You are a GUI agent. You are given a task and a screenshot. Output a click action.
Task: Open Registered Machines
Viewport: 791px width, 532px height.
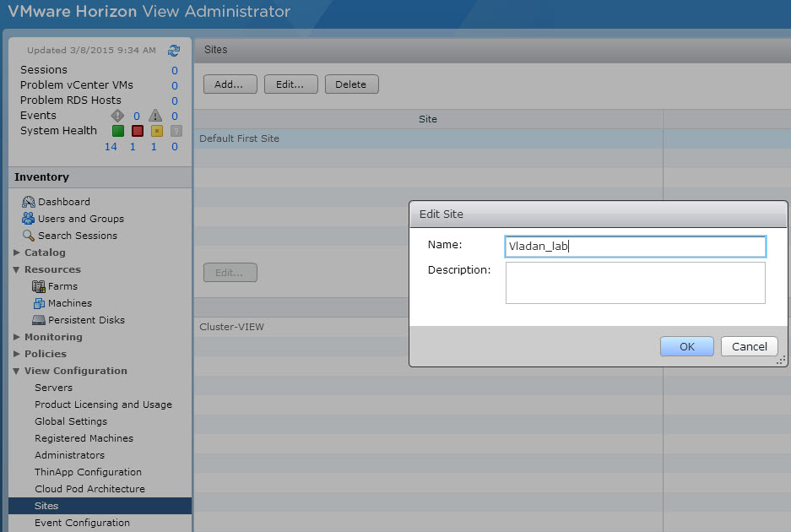[84, 438]
